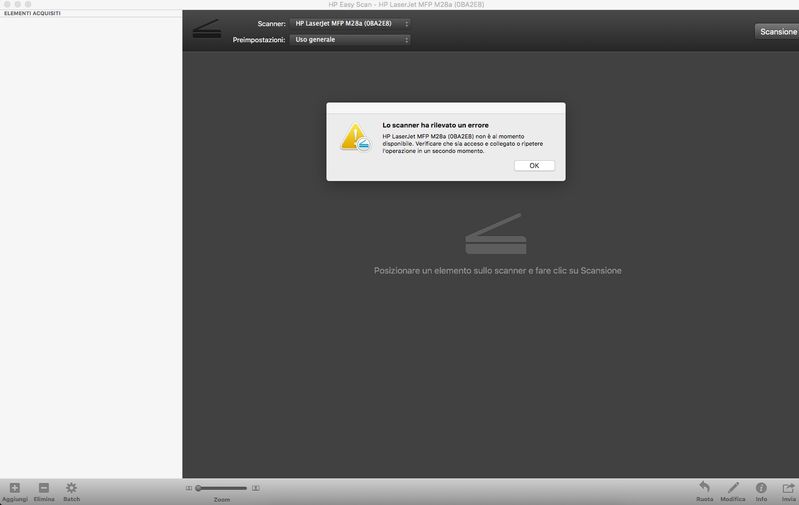Click the large scanner placeholder icon

[x=496, y=234]
